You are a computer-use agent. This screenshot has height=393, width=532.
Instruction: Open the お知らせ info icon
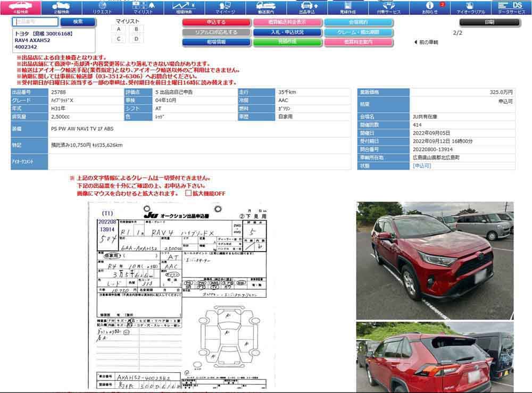pyautogui.click(x=430, y=7)
